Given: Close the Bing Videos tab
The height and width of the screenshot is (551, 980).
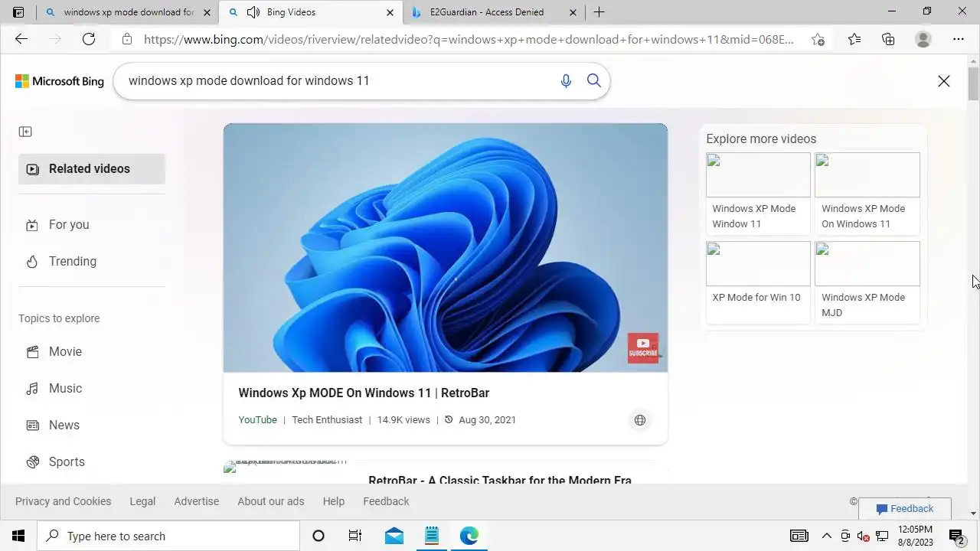Looking at the screenshot, I should [x=390, y=12].
